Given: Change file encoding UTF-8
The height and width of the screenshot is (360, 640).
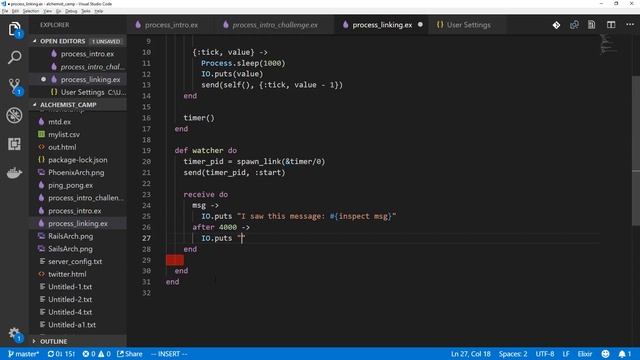Looking at the screenshot, I should point(545,354).
